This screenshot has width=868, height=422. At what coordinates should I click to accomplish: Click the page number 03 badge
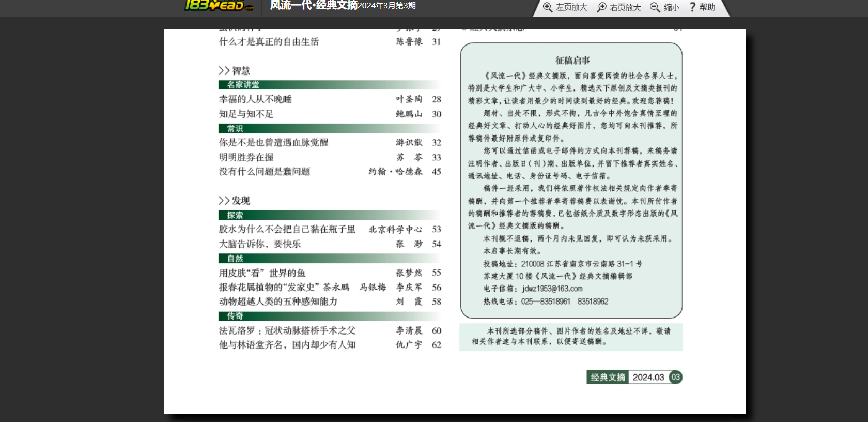[675, 377]
